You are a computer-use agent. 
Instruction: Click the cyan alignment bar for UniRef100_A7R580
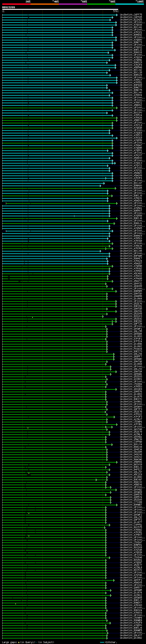[56, 271]
